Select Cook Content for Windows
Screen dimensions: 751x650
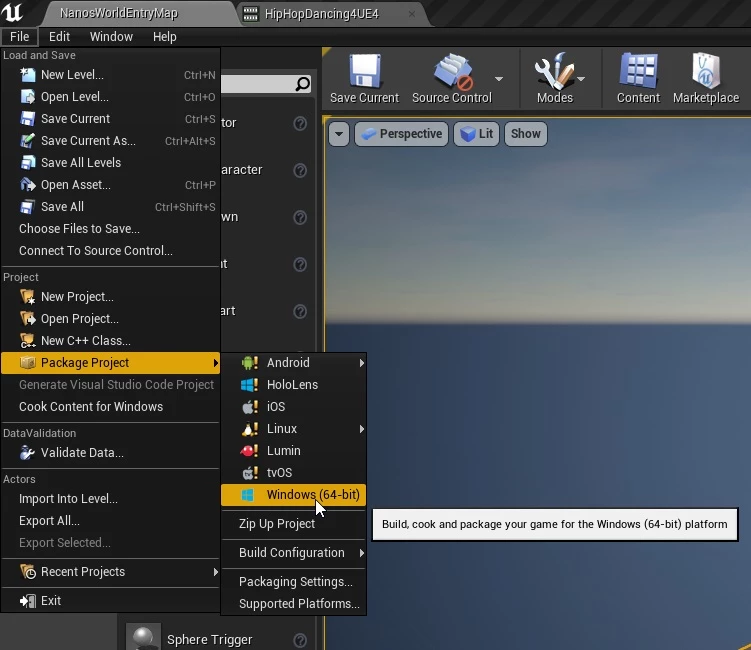(110, 407)
